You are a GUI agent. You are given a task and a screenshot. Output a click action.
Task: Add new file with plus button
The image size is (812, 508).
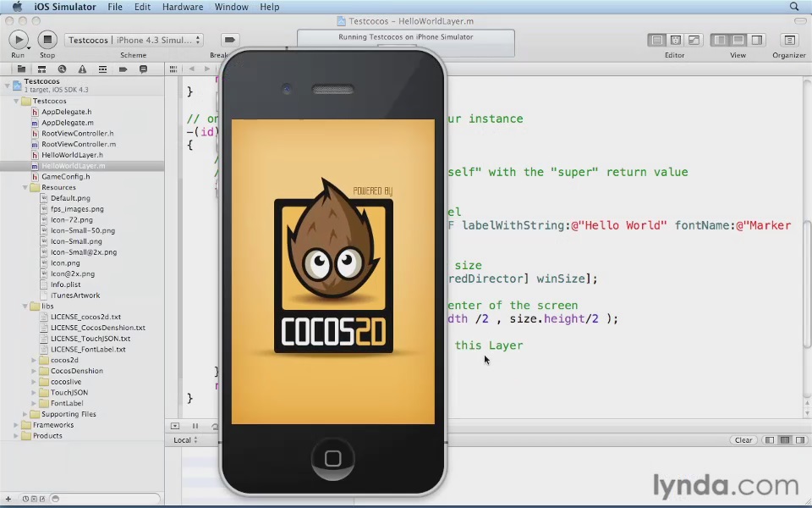click(x=8, y=500)
